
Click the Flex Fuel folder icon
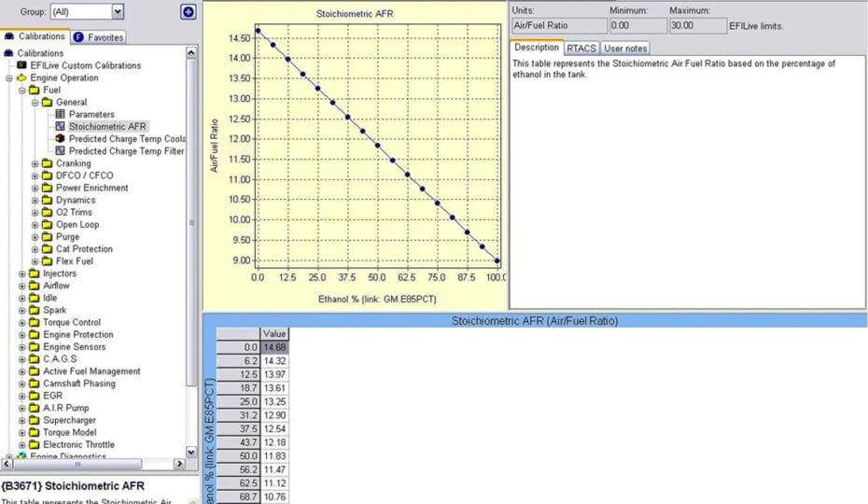click(47, 260)
